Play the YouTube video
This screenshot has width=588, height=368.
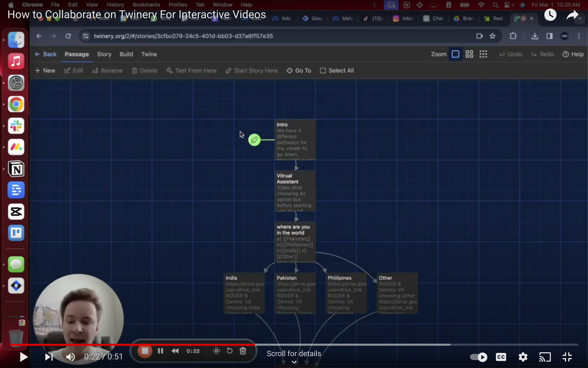(x=23, y=357)
